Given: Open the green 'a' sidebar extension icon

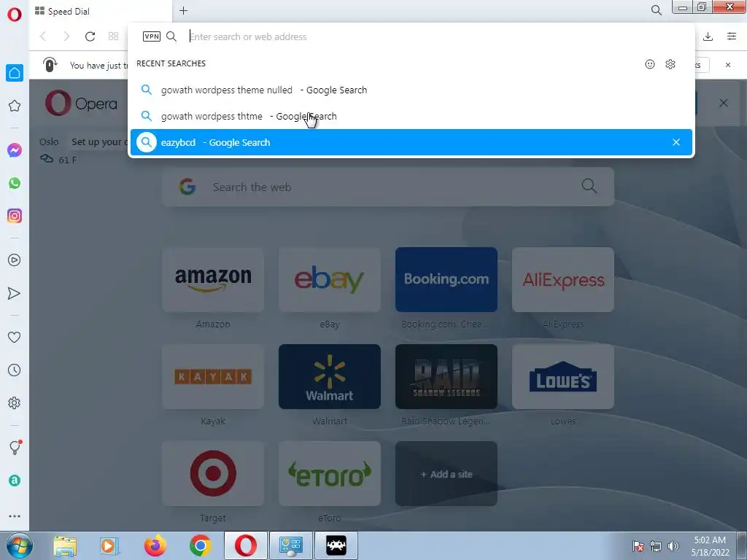Looking at the screenshot, I should (15, 481).
